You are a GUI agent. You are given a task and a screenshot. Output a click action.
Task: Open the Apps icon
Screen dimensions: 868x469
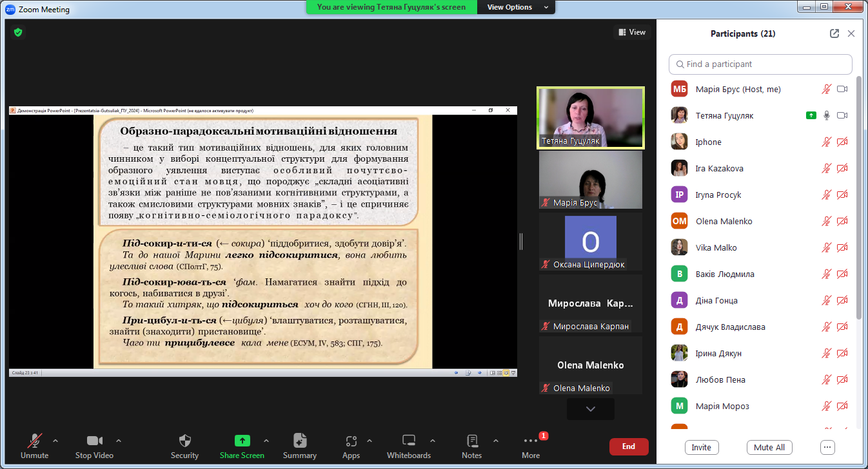[x=351, y=441]
